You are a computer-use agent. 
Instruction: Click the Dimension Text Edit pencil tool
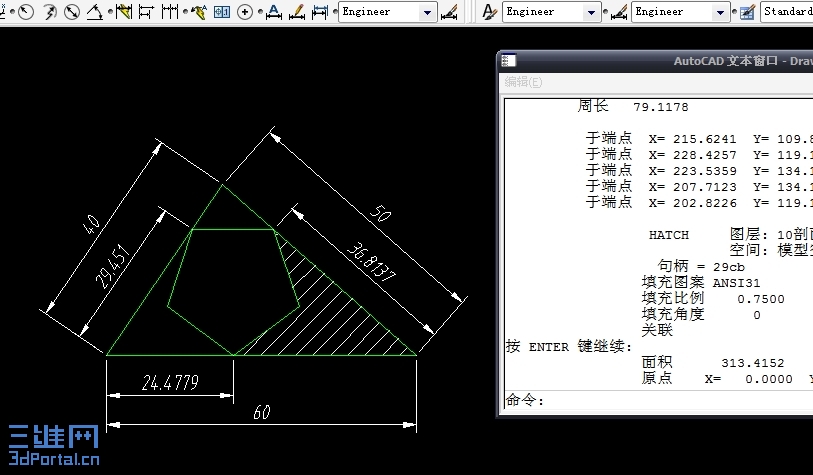click(297, 11)
